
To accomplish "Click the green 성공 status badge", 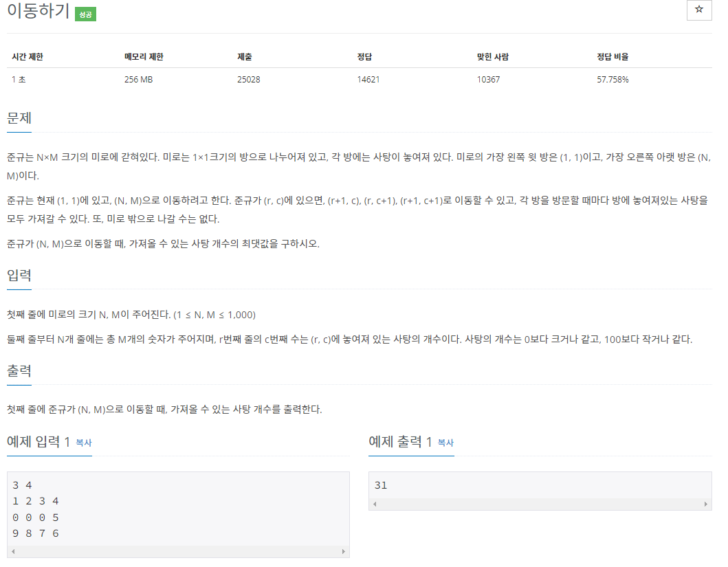I will point(85,14).
